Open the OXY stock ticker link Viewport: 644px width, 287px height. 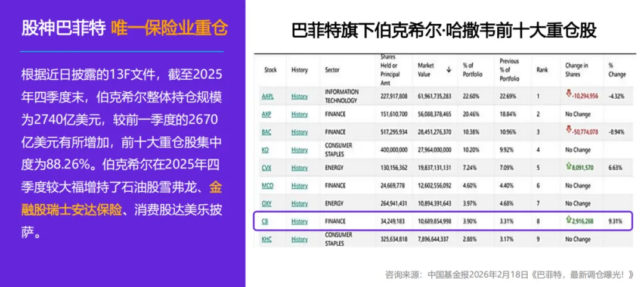coord(267,204)
